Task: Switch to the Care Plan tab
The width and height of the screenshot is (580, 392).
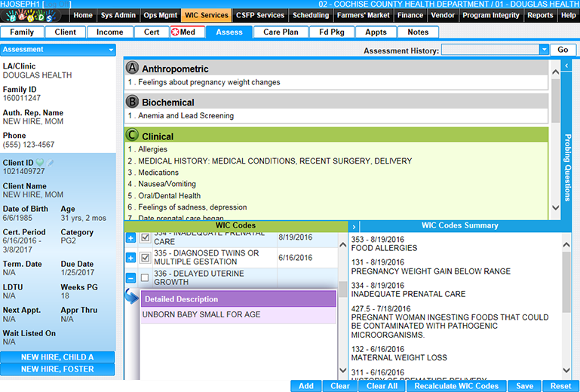Action: coord(281,32)
